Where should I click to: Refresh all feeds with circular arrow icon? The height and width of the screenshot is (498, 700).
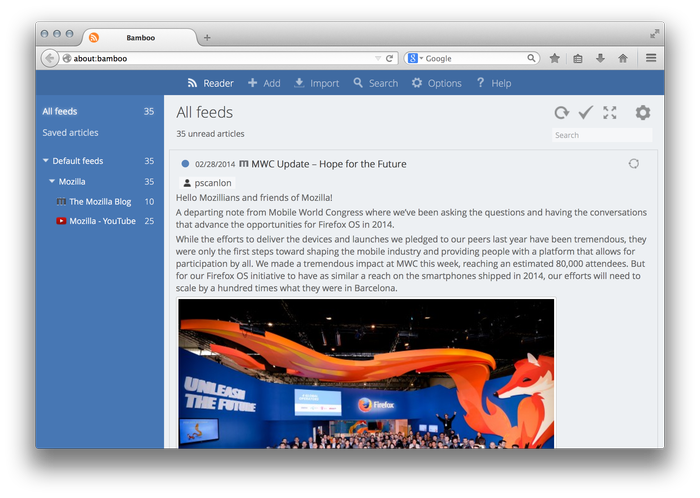(x=562, y=112)
